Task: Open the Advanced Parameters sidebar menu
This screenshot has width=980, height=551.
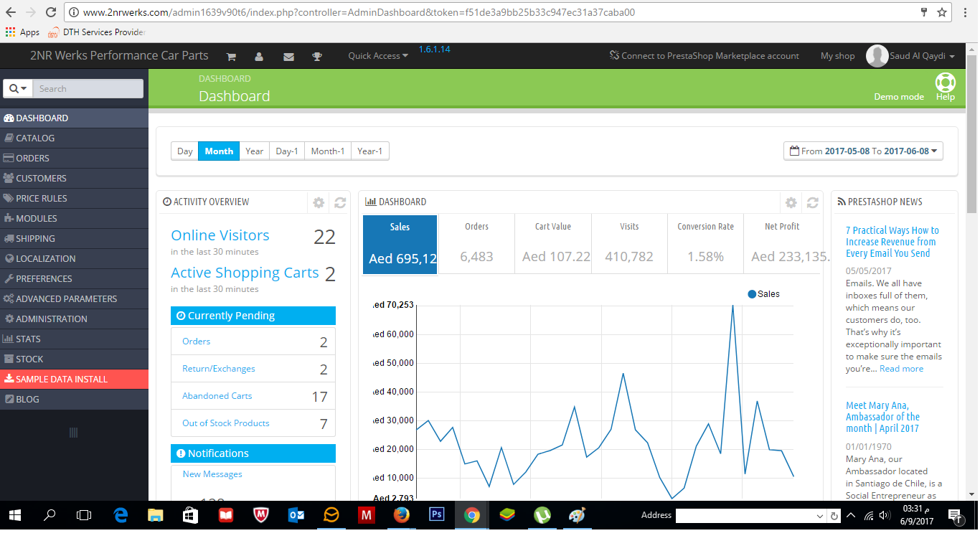Action: point(74,299)
